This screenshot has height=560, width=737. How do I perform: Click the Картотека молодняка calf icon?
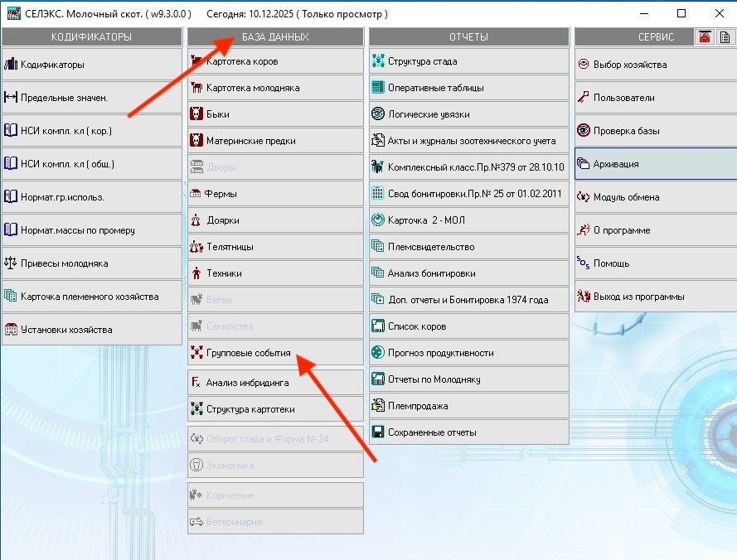click(x=196, y=87)
